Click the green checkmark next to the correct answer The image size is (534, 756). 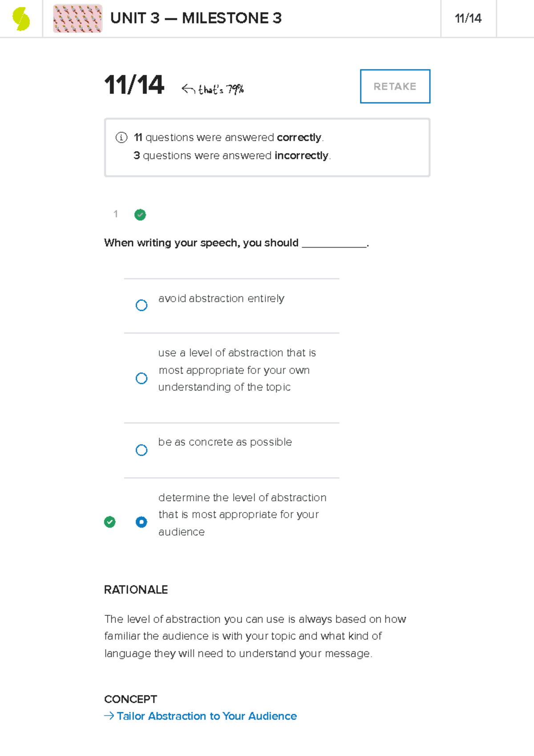(x=110, y=522)
